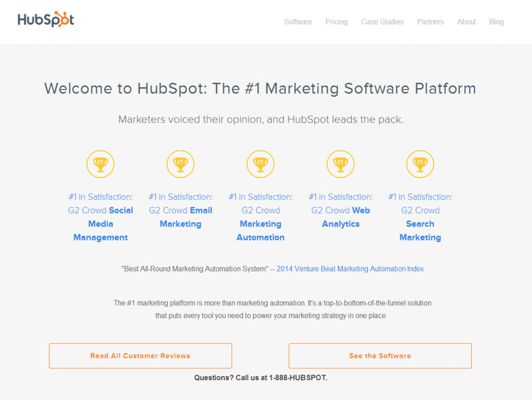Click the main welcome headline text

(260, 88)
